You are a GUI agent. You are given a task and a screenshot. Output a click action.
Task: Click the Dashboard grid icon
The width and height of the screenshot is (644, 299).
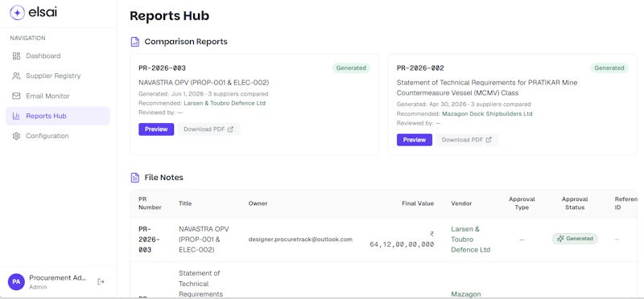pos(16,55)
